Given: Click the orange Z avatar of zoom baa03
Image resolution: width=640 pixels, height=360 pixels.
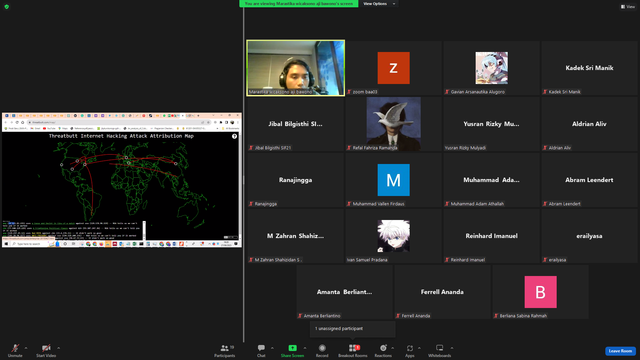Looking at the screenshot, I should click(393, 68).
